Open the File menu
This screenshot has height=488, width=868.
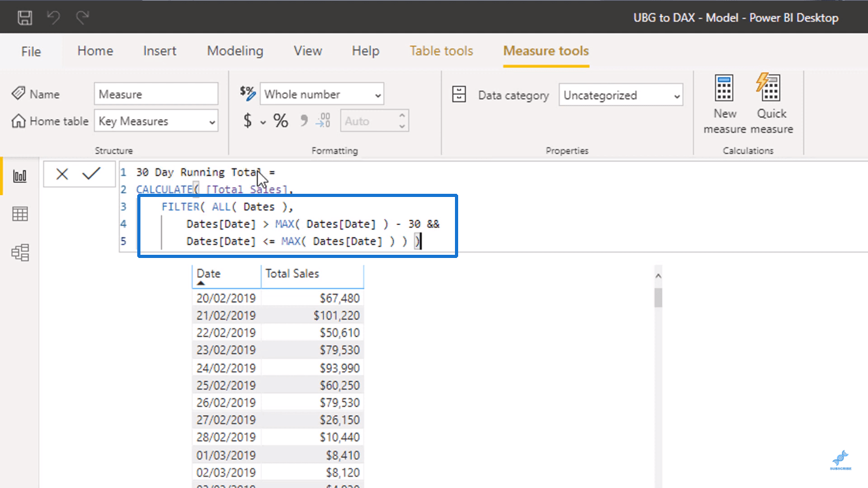click(31, 51)
